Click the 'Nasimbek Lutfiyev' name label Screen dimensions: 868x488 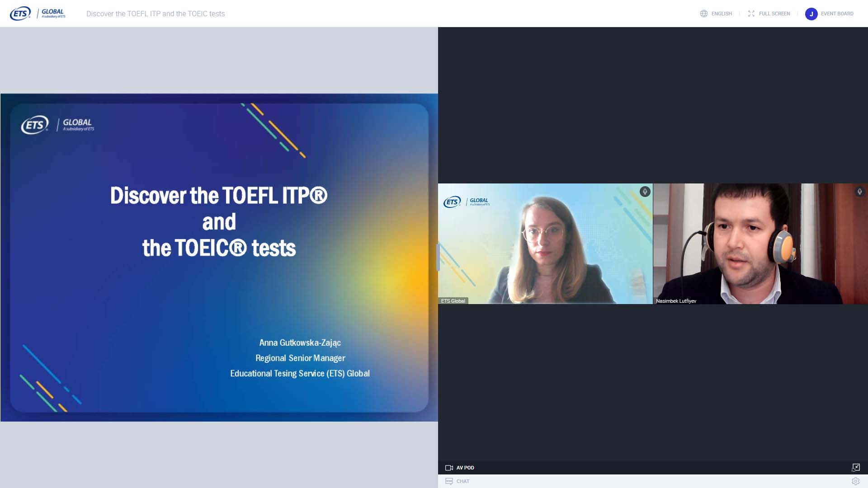coord(676,301)
